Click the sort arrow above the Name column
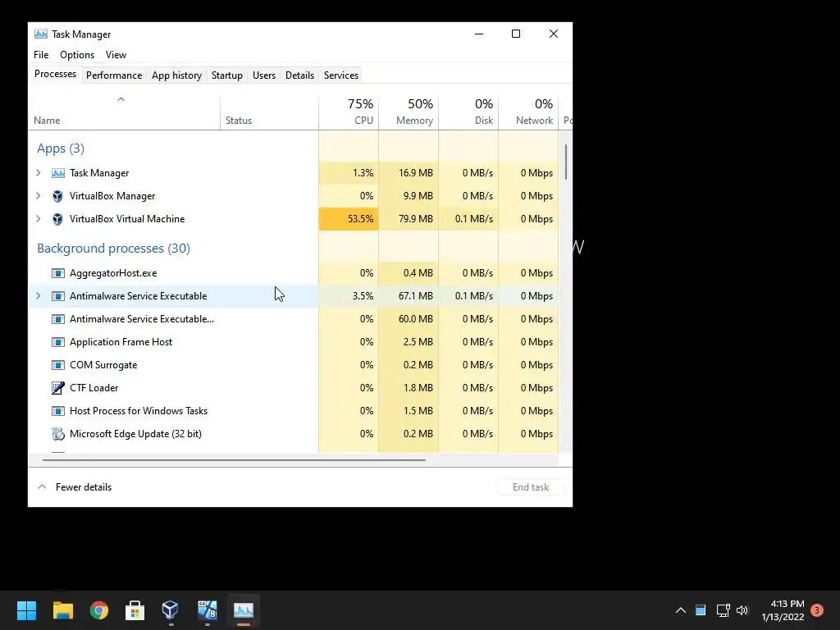The image size is (840, 630). [121, 99]
